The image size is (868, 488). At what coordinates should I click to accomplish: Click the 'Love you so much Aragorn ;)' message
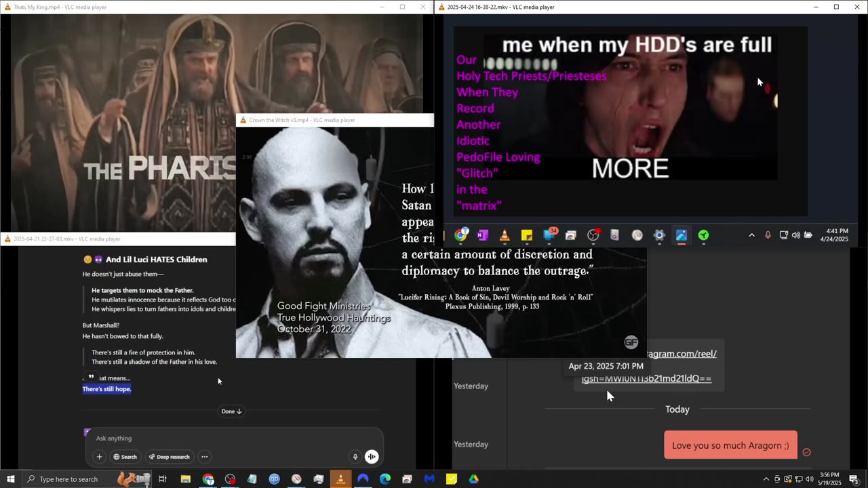(730, 445)
